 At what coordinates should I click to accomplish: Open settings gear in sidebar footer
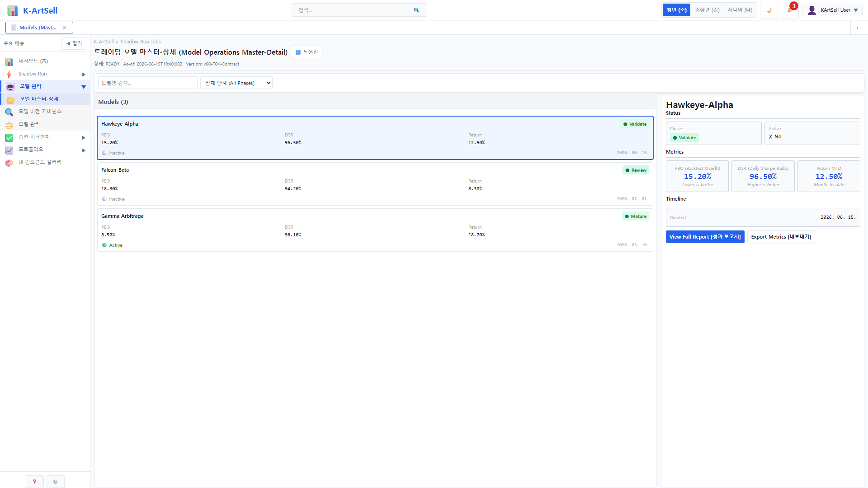[x=55, y=482]
